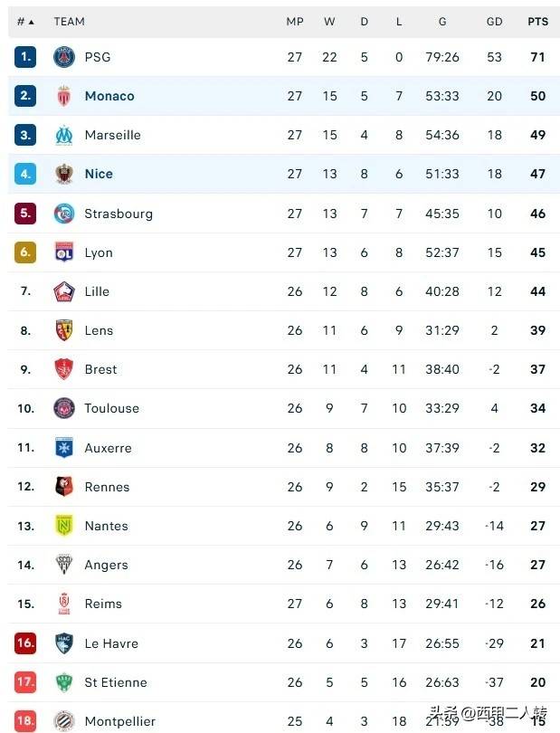Sort standings by PTS column header
This screenshot has height=733, width=560.
pos(537,22)
